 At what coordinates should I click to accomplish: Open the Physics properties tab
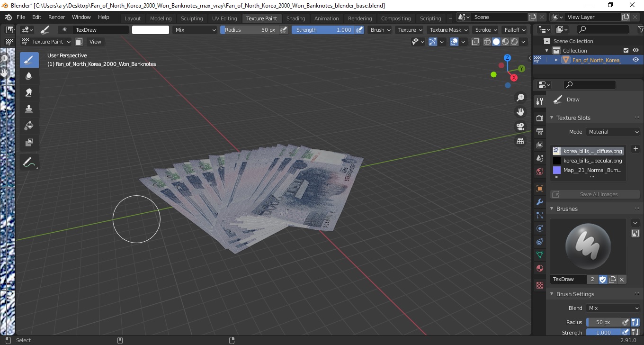tap(539, 228)
